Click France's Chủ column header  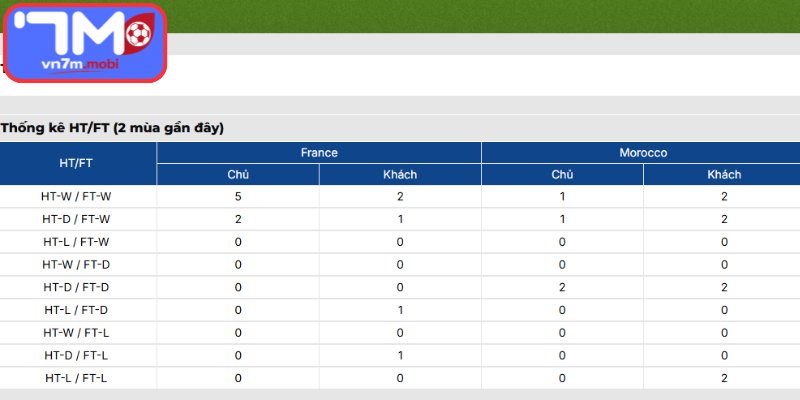click(238, 174)
